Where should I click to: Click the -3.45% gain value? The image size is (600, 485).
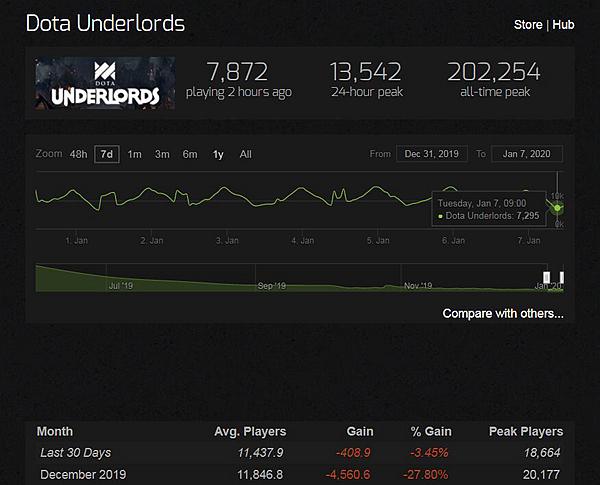click(429, 453)
